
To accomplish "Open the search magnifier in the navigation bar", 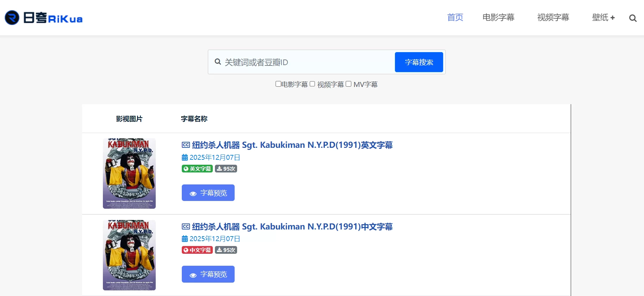I will [x=633, y=18].
